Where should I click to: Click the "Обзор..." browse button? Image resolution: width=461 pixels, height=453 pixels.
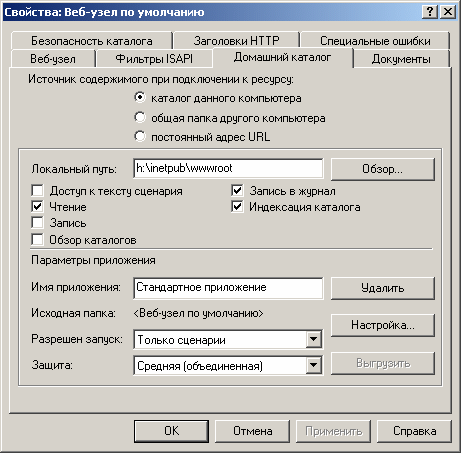tap(383, 169)
